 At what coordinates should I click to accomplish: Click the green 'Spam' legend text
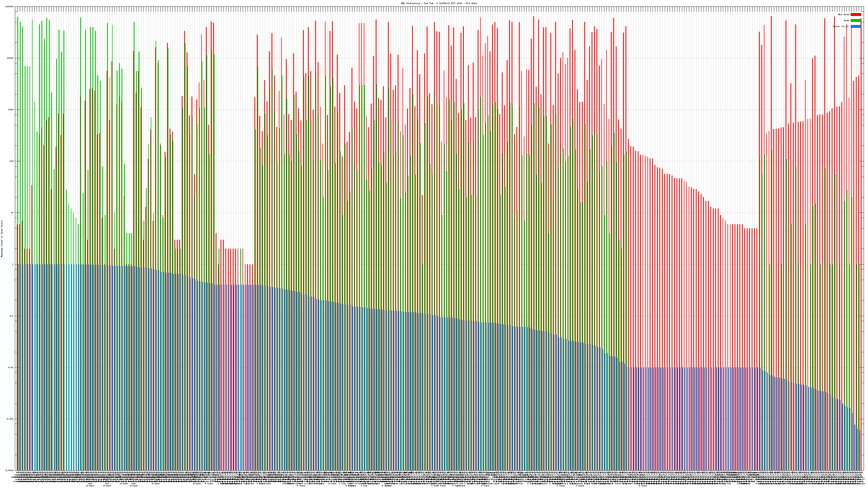point(846,21)
